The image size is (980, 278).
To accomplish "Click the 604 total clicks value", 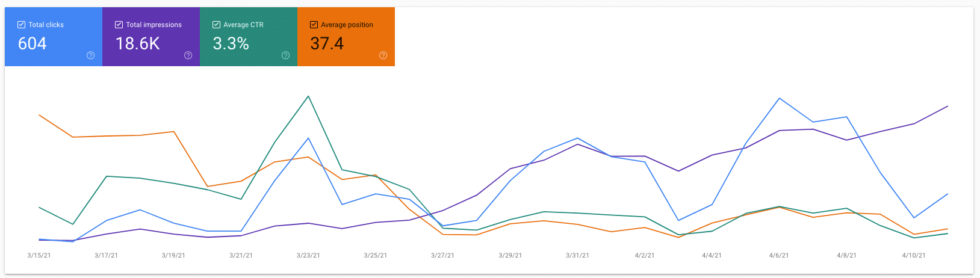I will point(33,43).
